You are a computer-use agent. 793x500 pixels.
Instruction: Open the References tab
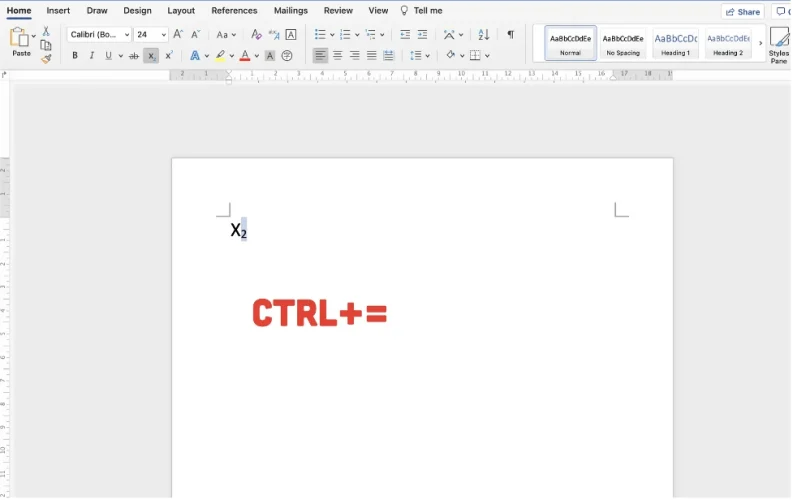[x=234, y=11]
